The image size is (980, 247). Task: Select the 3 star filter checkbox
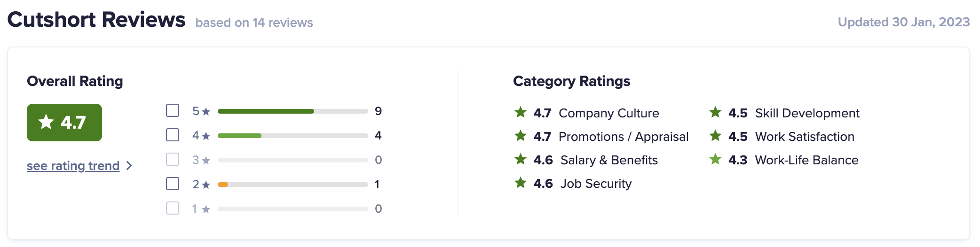173,159
